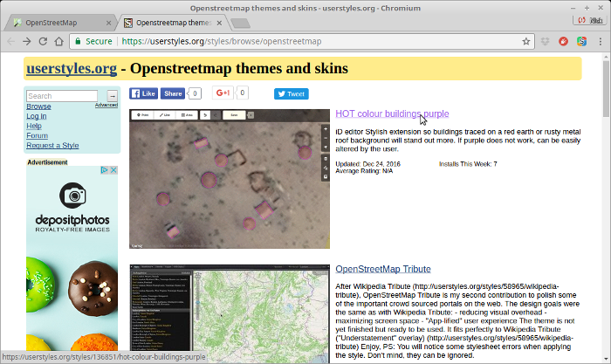The width and height of the screenshot is (611, 364).
Task: Open the HOT colour buildings screenshot thumbnail
Action: pos(230,179)
